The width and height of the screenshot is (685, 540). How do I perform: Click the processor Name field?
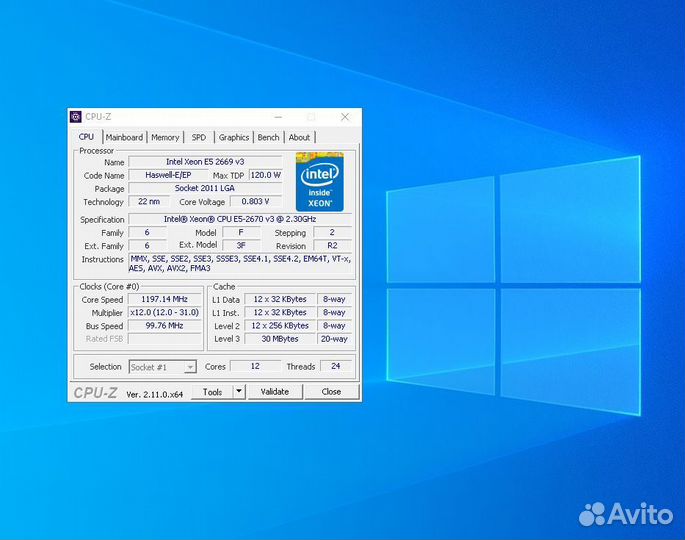[205, 161]
